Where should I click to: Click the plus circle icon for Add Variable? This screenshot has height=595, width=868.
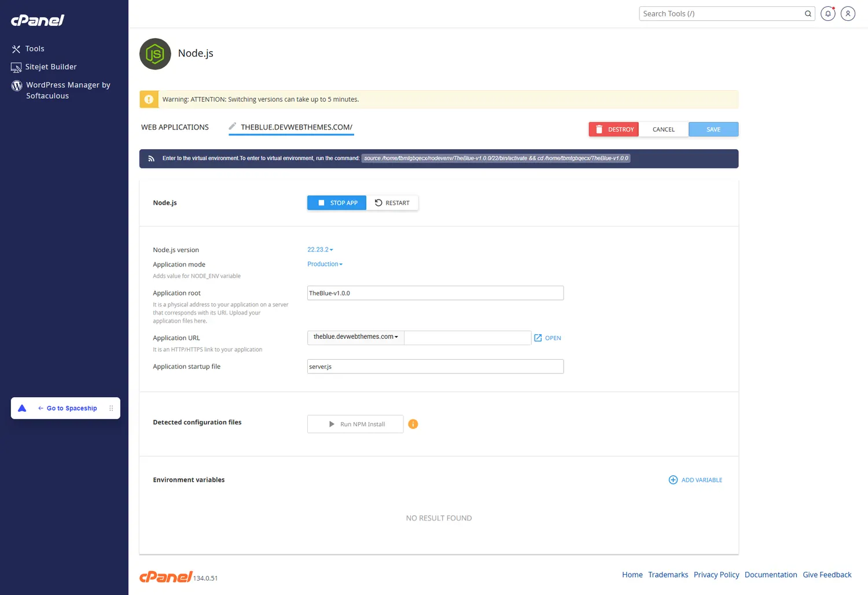tap(673, 480)
